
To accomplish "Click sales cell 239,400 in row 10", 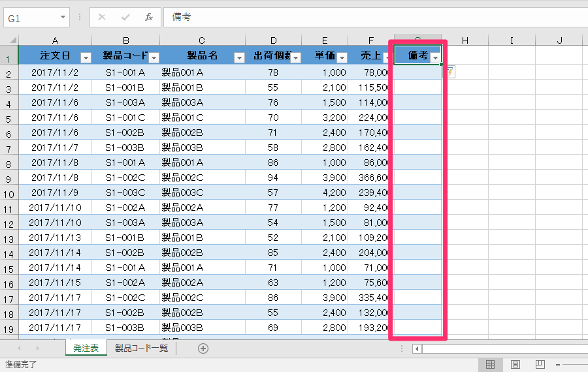I will click(x=371, y=192).
